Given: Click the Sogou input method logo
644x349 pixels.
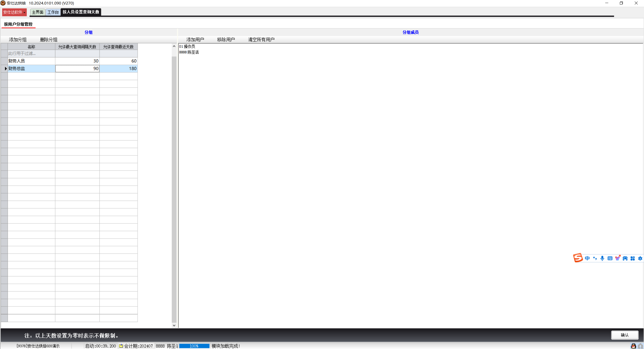Looking at the screenshot, I should point(578,258).
